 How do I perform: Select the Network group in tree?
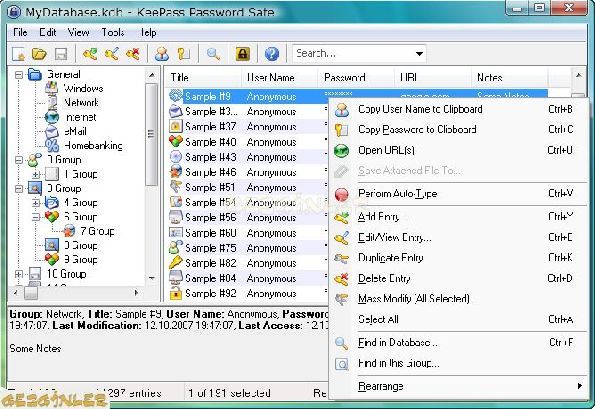(81, 102)
